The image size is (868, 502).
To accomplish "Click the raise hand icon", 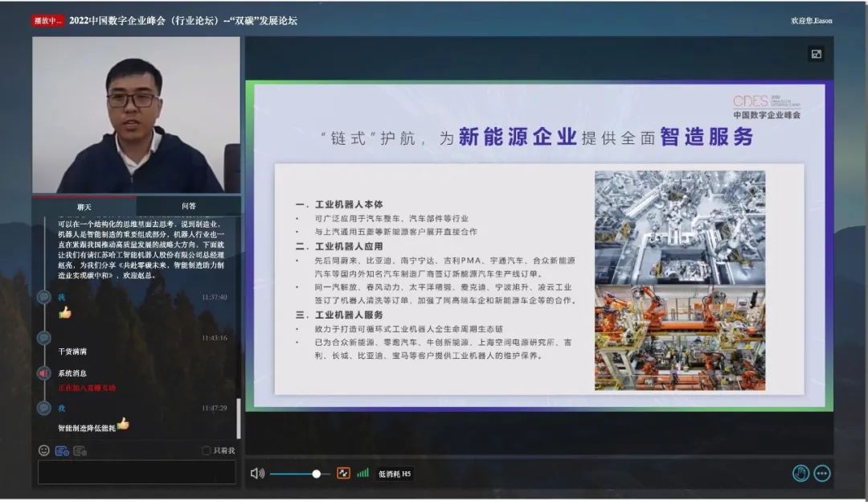I will 800,473.
